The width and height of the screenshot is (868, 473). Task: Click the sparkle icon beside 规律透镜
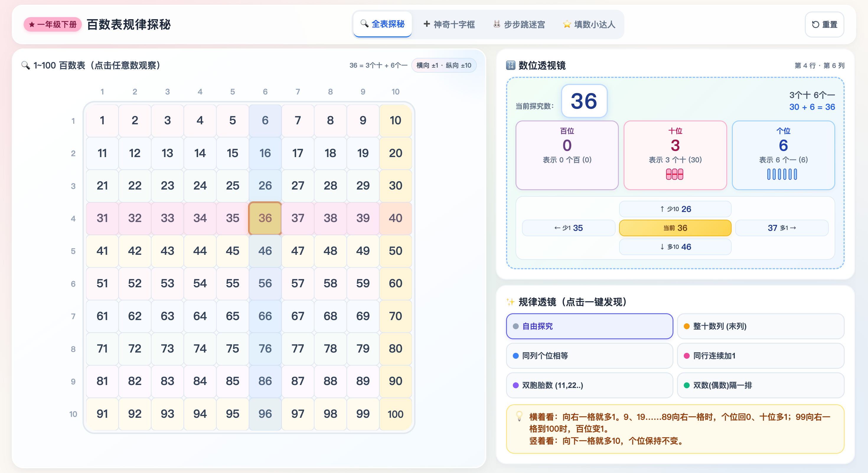[x=510, y=302]
